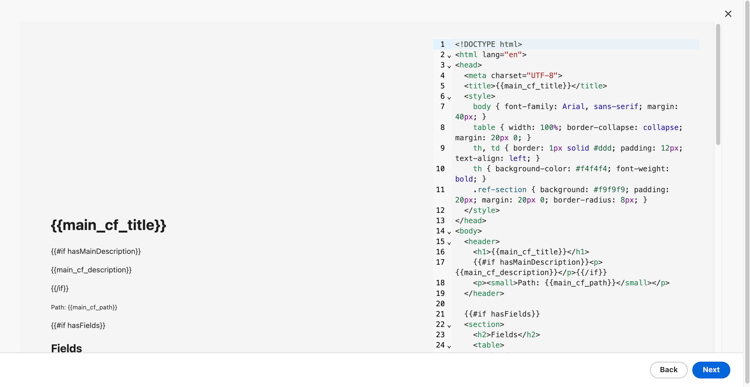
Task: Collapse the body tag fold on line 14
Action: click(x=449, y=232)
